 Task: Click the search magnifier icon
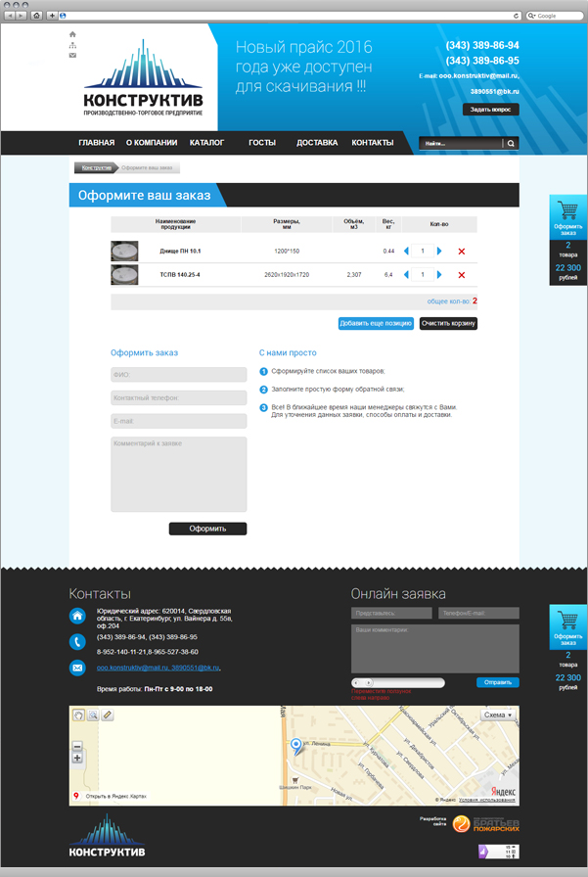(x=511, y=144)
